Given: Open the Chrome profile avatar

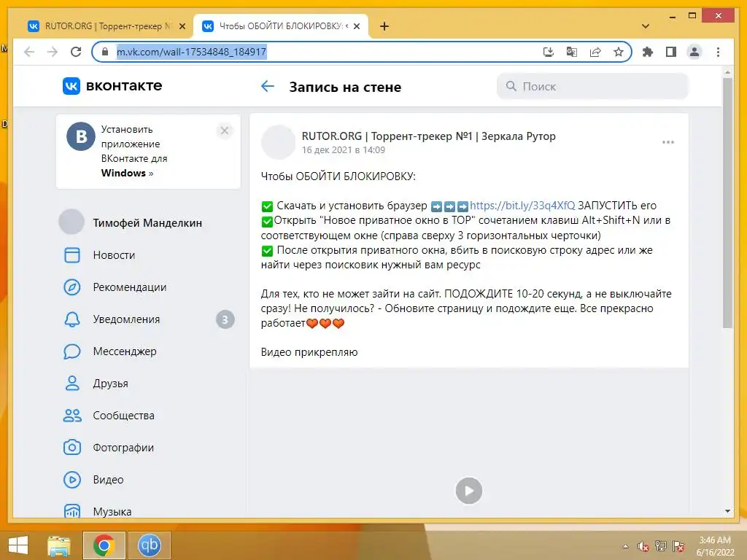Looking at the screenshot, I should coord(694,52).
